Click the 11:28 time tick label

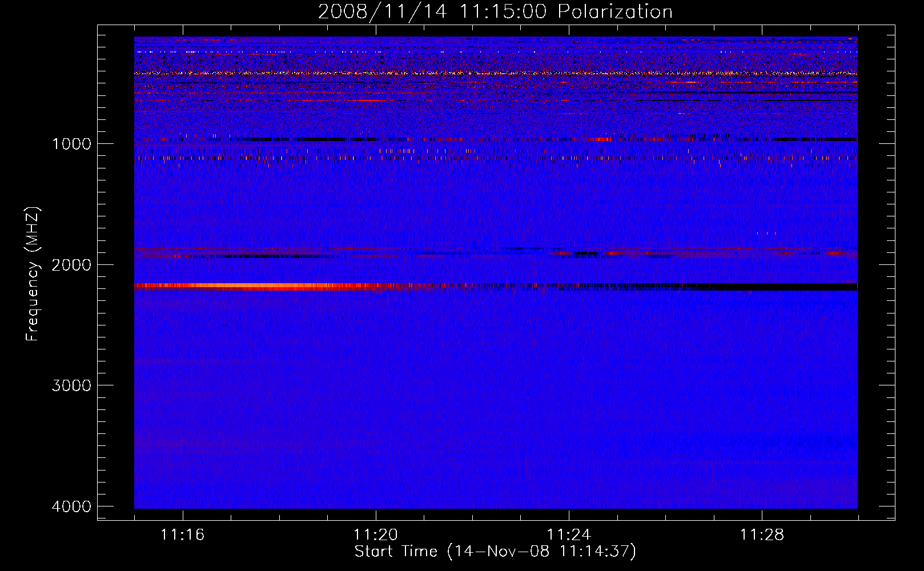[x=762, y=534]
